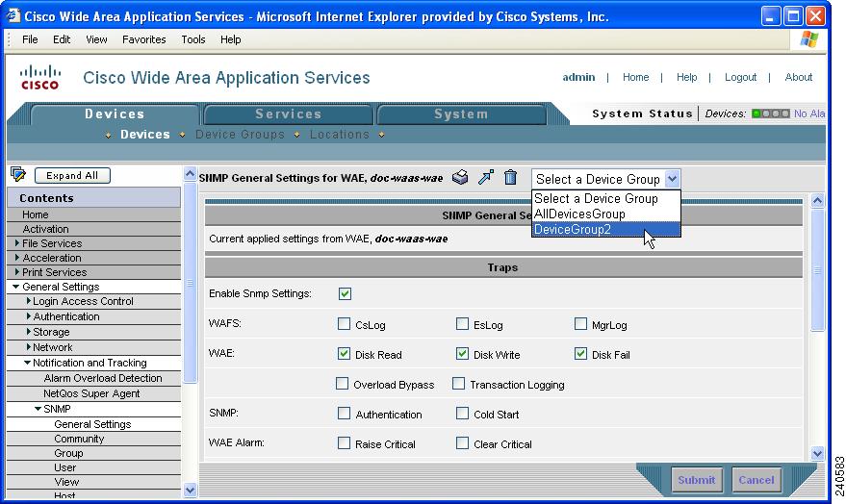The height and width of the screenshot is (504, 846).
Task: Click the Windows flag logo in menu bar
Action: (x=808, y=39)
